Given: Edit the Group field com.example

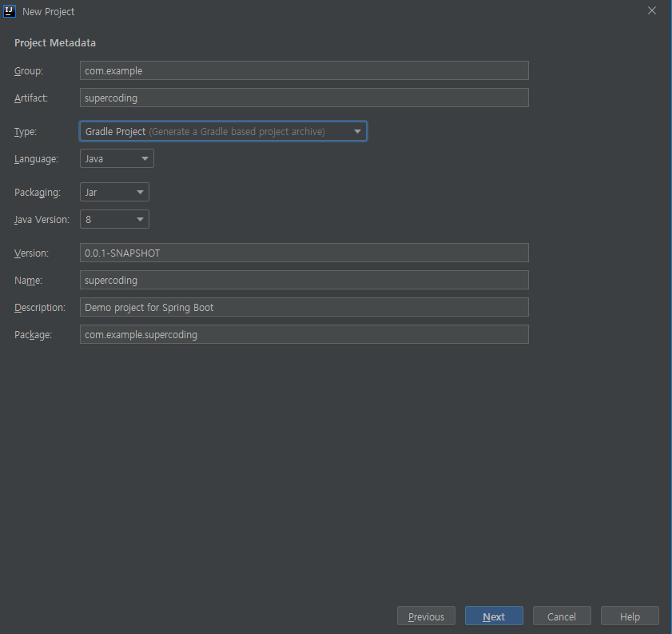Looking at the screenshot, I should click(x=304, y=70).
